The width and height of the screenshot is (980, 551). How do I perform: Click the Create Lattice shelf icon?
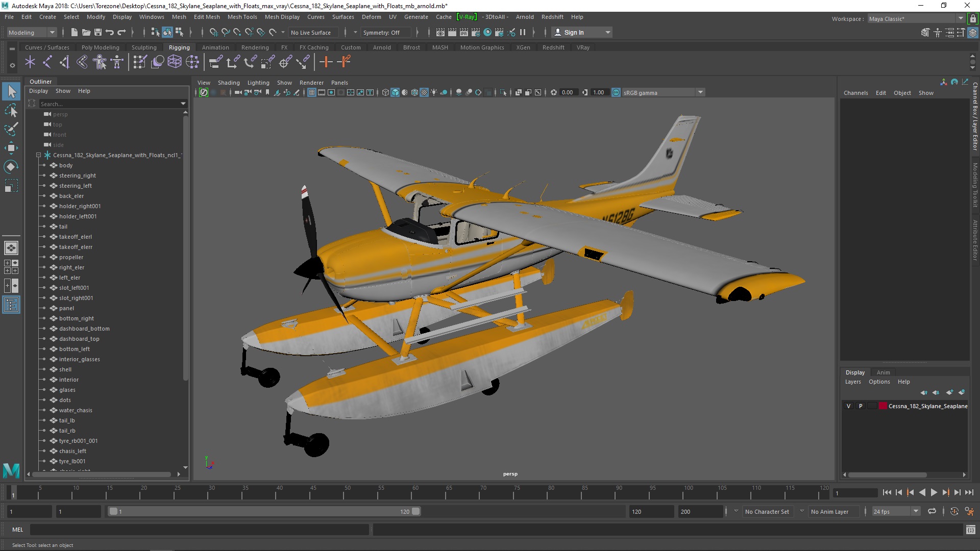click(175, 62)
